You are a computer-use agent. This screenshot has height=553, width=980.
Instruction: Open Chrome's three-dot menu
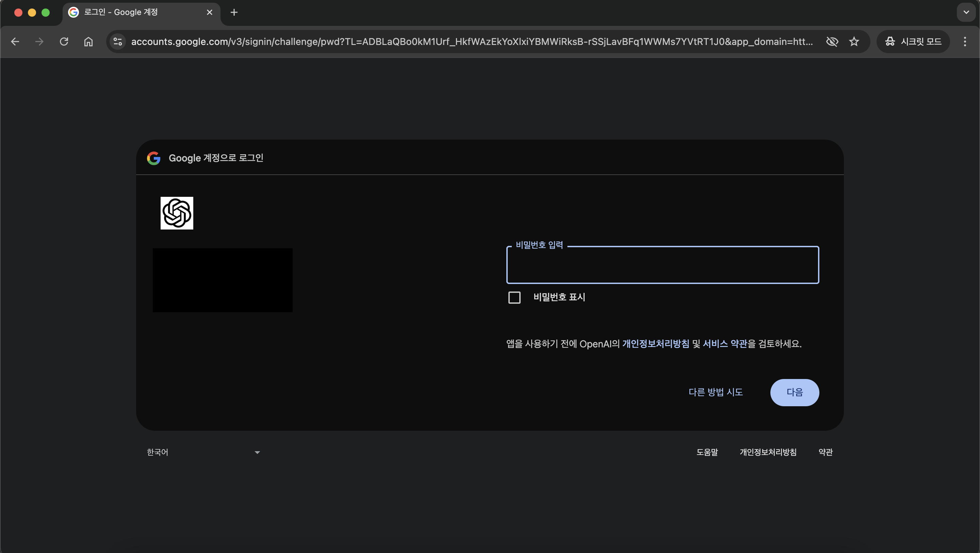(x=965, y=42)
